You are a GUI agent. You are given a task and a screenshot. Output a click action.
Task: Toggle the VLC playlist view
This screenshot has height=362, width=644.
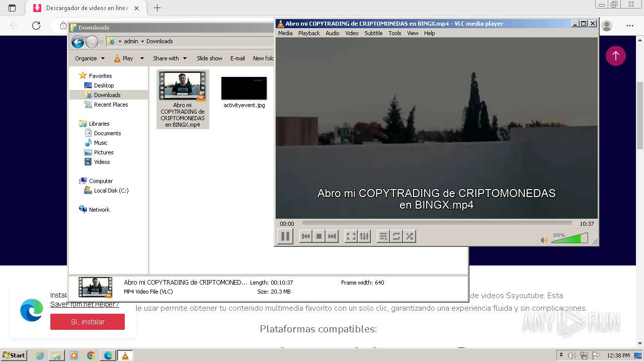point(383,236)
